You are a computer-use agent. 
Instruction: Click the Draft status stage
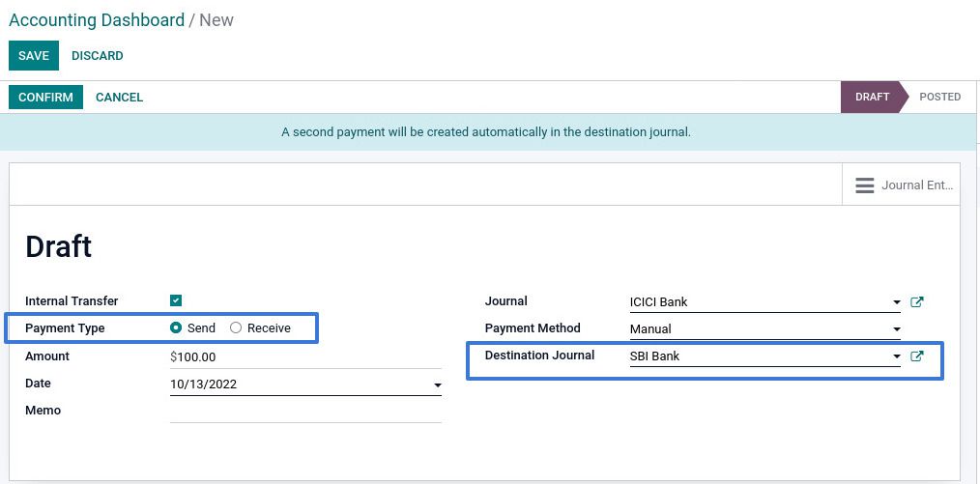[x=872, y=97]
